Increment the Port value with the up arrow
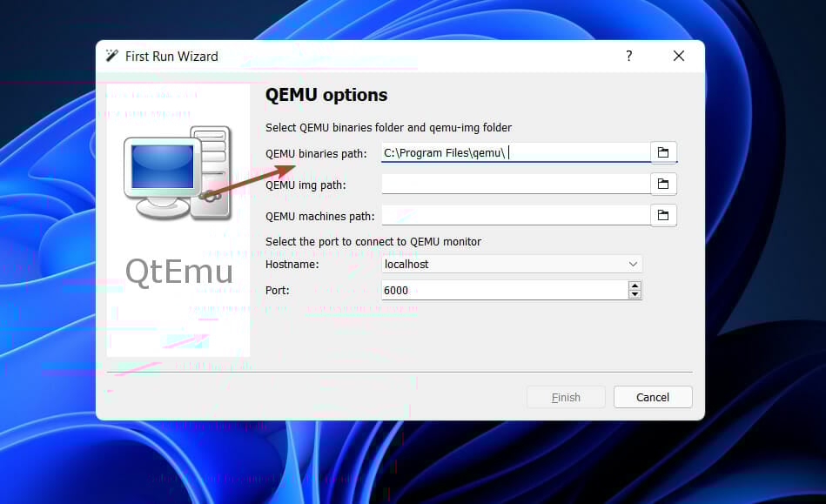 tap(635, 286)
